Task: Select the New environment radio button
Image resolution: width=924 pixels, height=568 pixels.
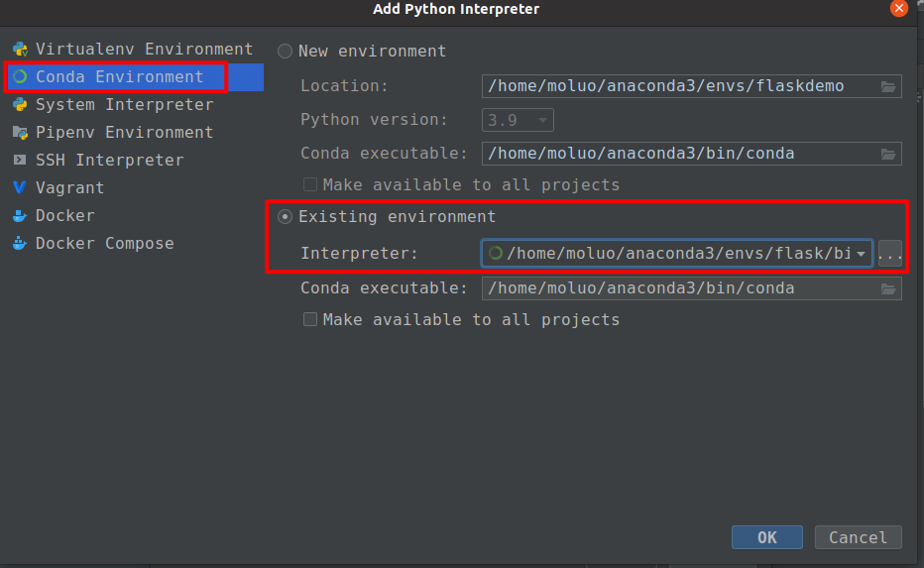Action: click(x=286, y=52)
